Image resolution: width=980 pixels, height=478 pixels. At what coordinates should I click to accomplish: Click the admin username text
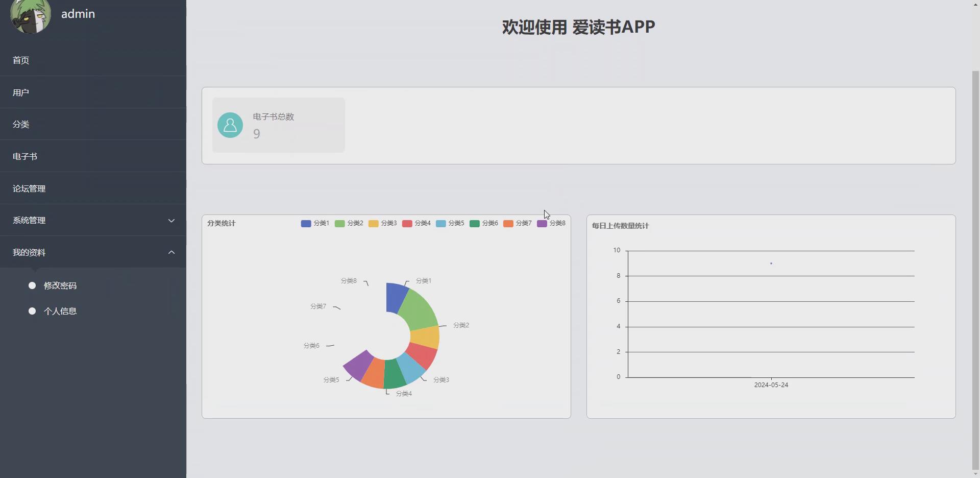[x=77, y=14]
